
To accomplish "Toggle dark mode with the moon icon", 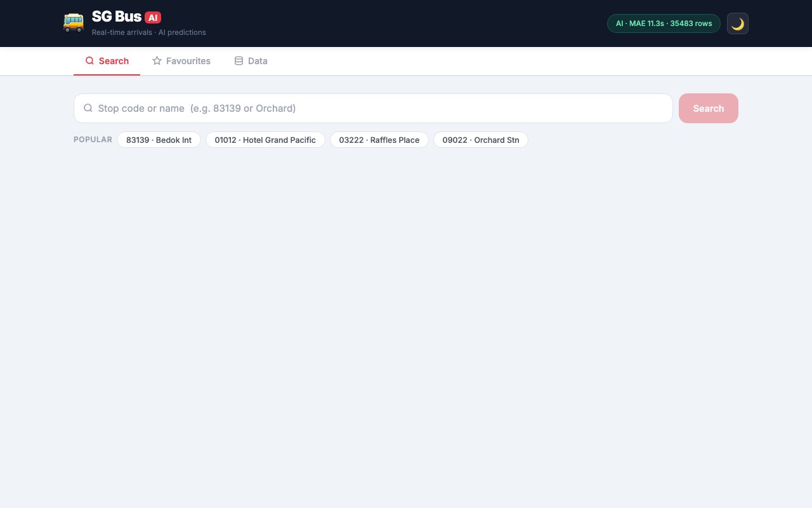I will pos(737,24).
